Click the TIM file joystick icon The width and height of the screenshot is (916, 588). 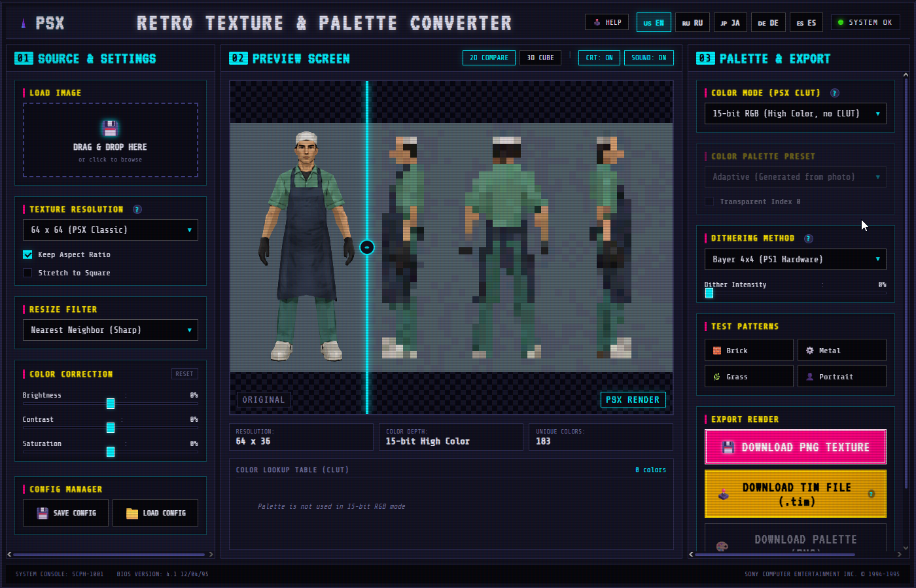click(724, 494)
